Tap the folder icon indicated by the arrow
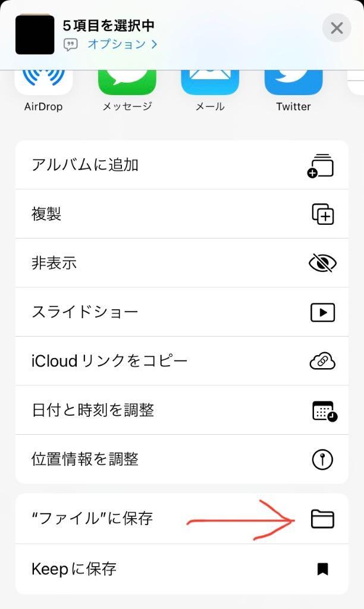The width and height of the screenshot is (364, 609). pyautogui.click(x=322, y=519)
